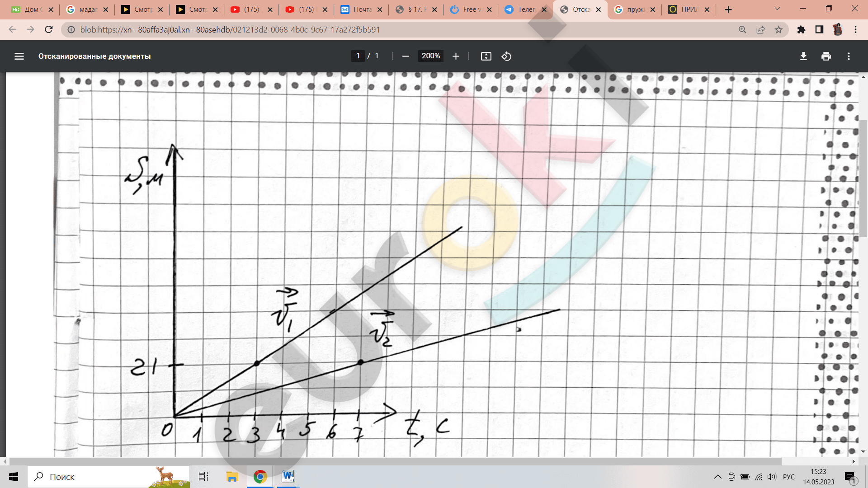Share this page icon in address bar
The height and width of the screenshot is (488, 868).
coord(760,29)
